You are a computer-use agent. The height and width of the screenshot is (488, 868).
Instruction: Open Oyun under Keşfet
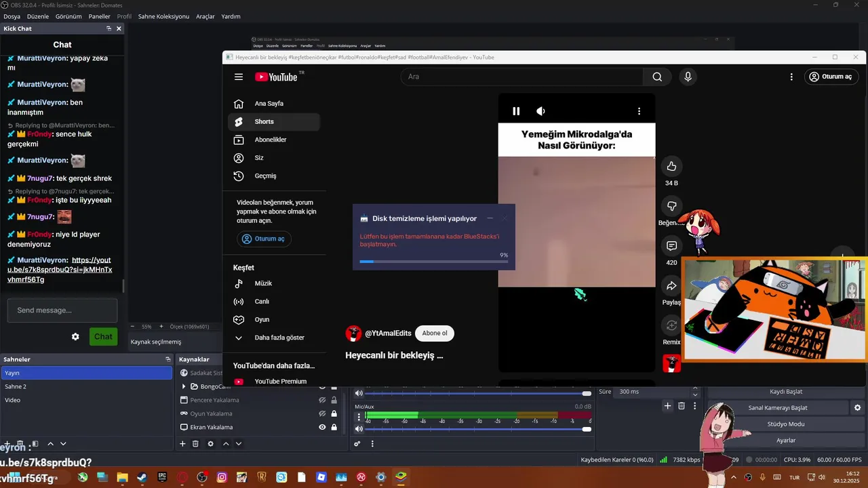(x=274, y=319)
